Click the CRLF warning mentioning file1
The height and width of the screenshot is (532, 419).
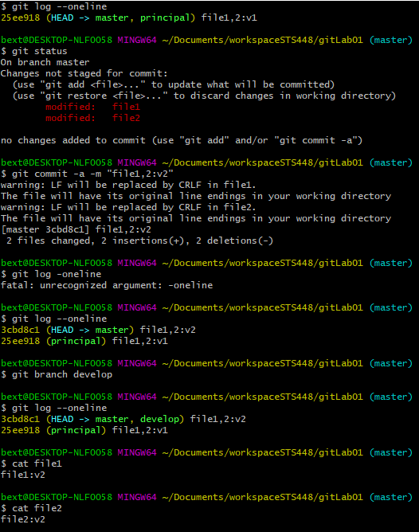(128, 185)
